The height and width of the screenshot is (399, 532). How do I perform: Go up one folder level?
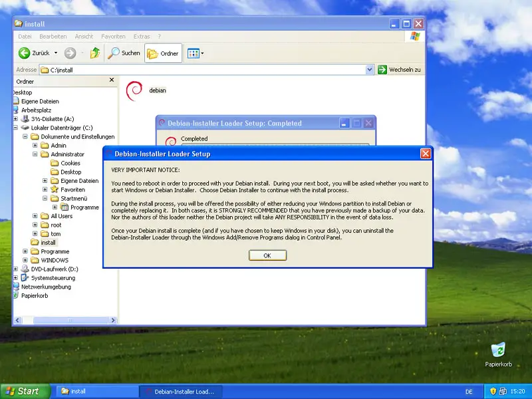click(95, 53)
